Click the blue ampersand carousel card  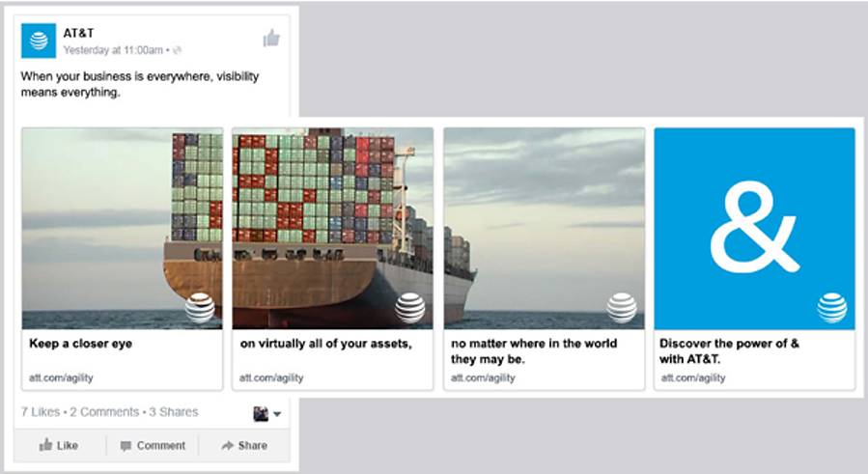pyautogui.click(x=754, y=229)
